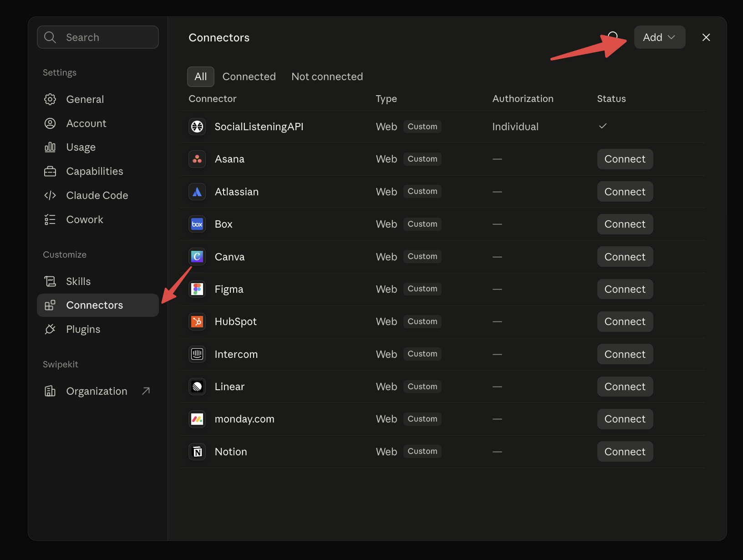743x560 pixels.
Task: Connect the monday.com connector
Action: (625, 419)
